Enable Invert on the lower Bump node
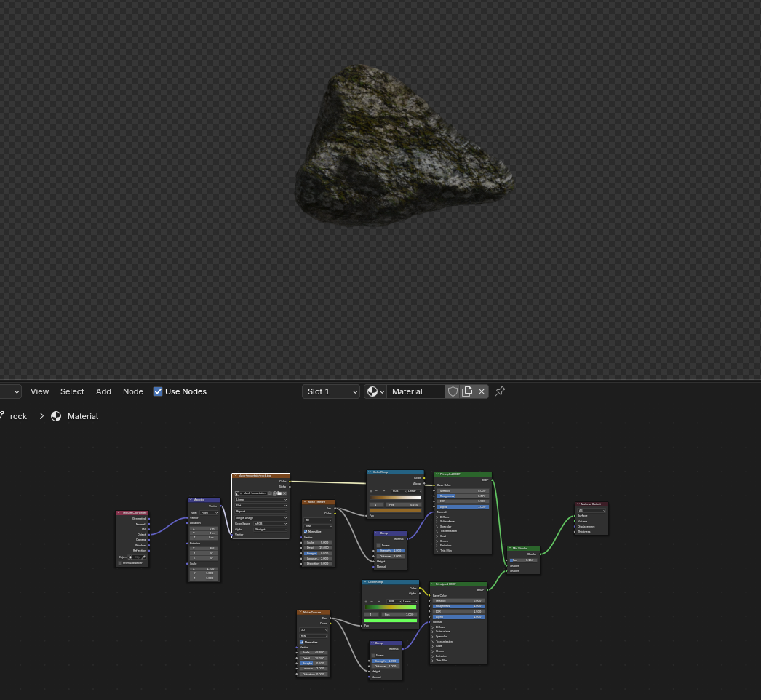 (x=373, y=656)
